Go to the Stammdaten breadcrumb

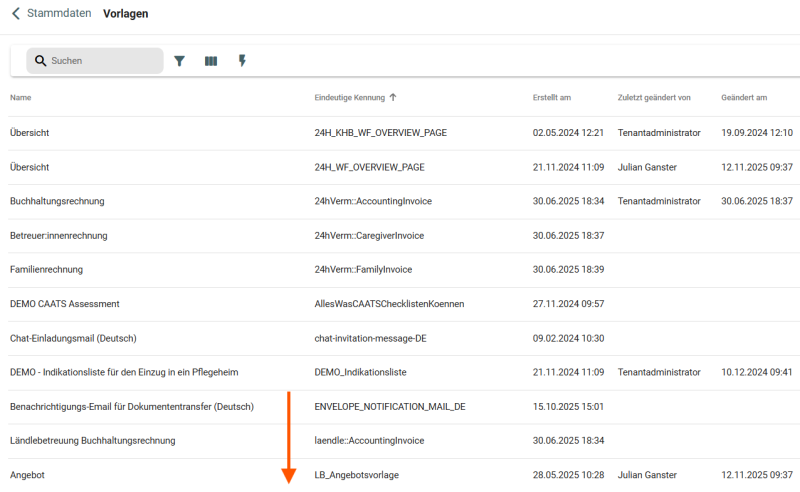coord(59,14)
